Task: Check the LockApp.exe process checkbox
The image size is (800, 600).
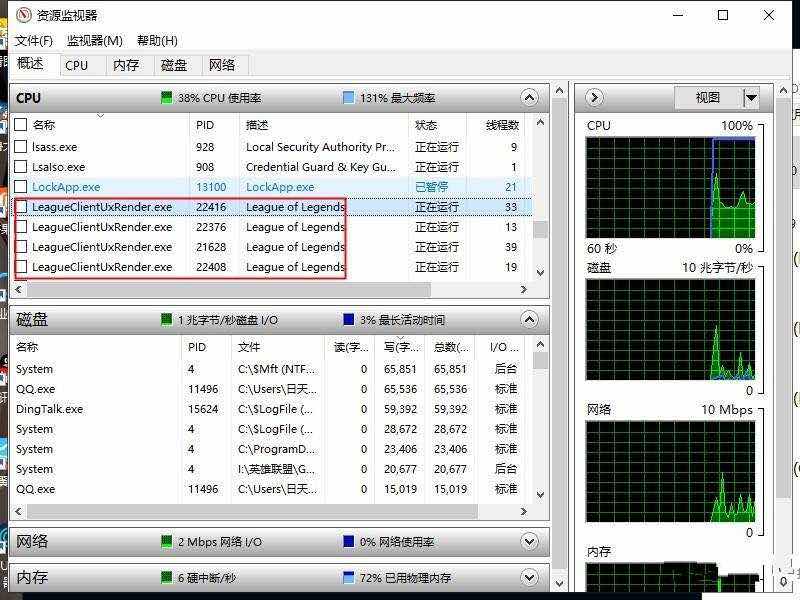Action: click(x=20, y=187)
